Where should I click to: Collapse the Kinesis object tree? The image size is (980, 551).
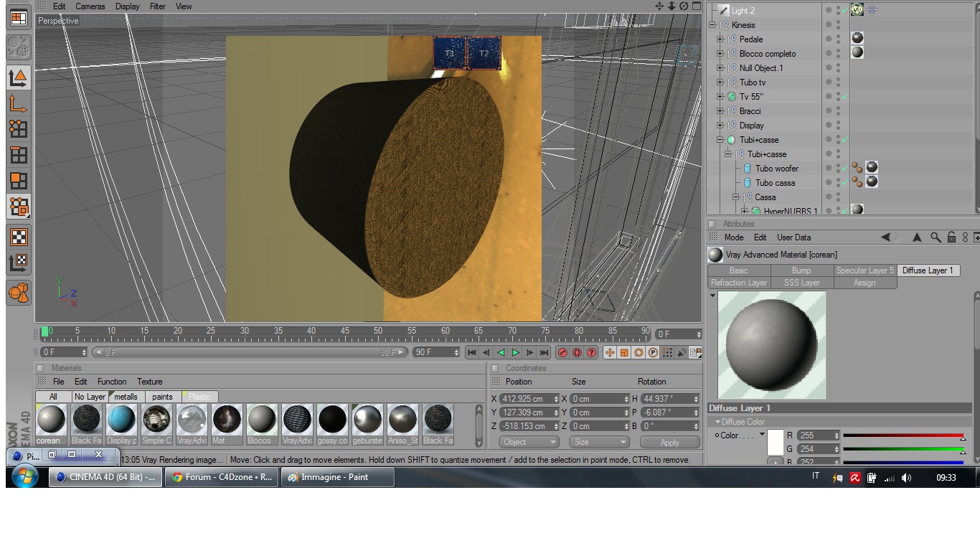[712, 25]
